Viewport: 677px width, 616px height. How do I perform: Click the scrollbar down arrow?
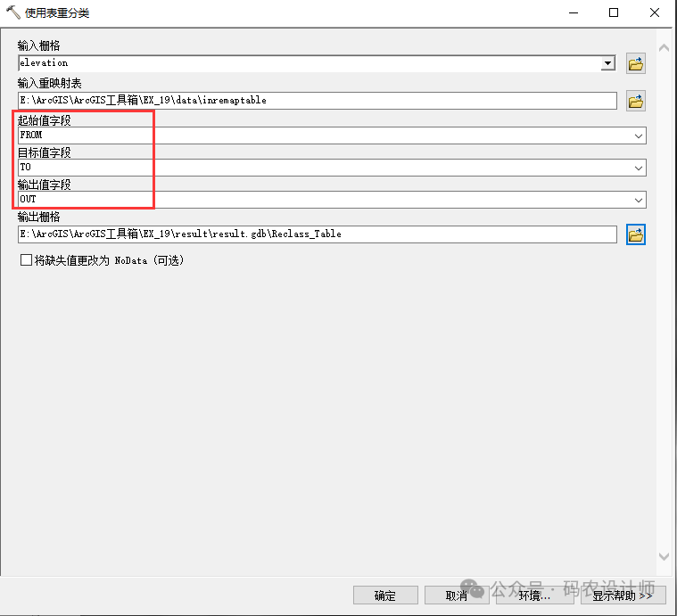(x=664, y=556)
